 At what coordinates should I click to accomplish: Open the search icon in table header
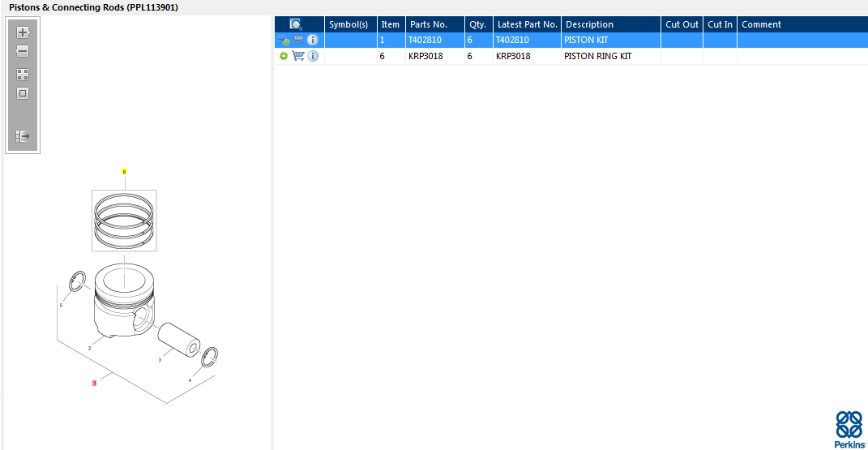coord(296,24)
